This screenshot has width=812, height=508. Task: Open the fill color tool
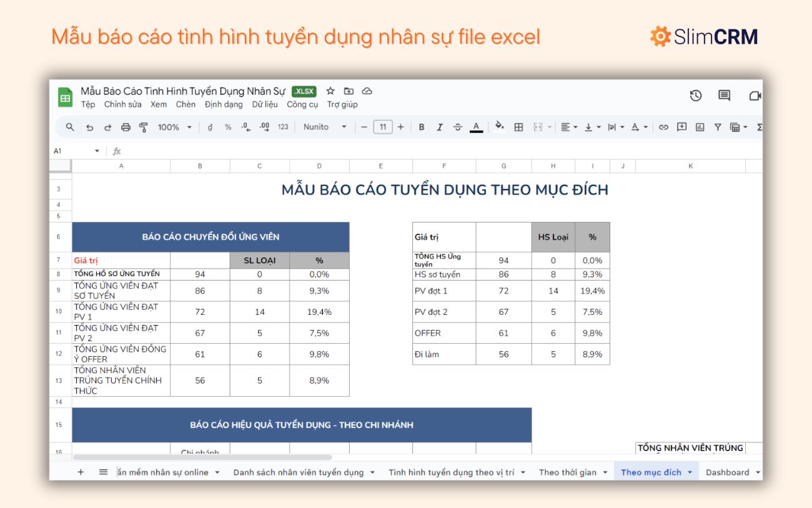(499, 127)
